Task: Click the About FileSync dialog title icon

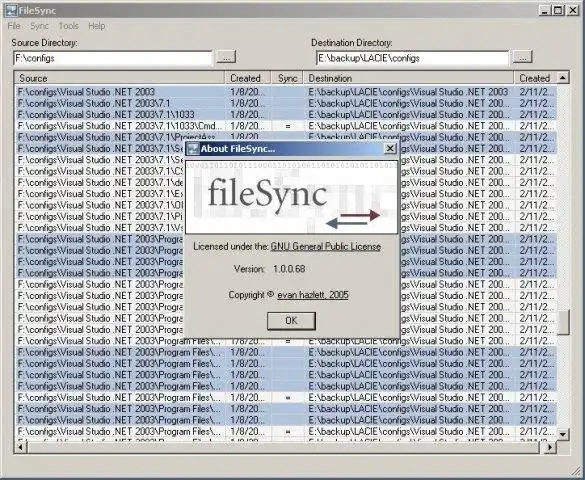Action: 193,148
